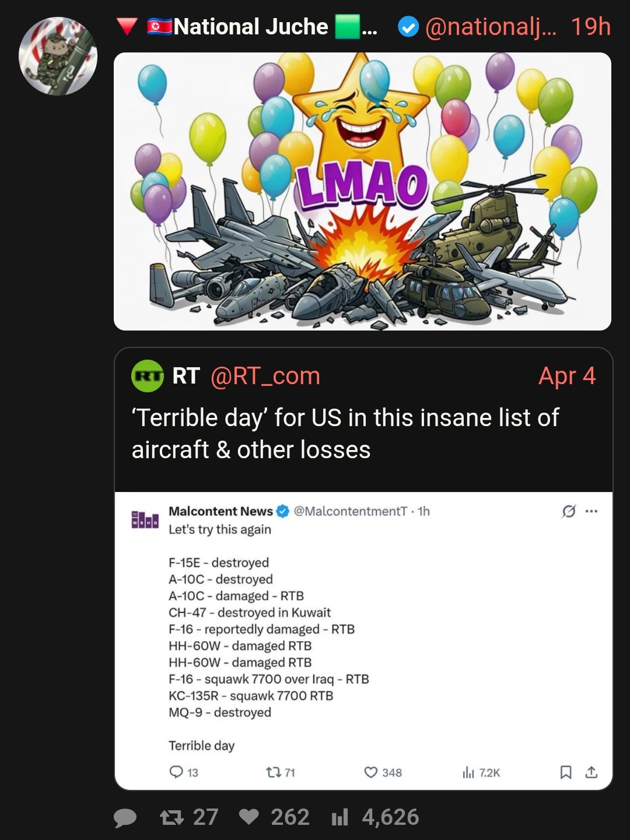
Task: Open the RT green logo avatar
Action: [x=147, y=376]
